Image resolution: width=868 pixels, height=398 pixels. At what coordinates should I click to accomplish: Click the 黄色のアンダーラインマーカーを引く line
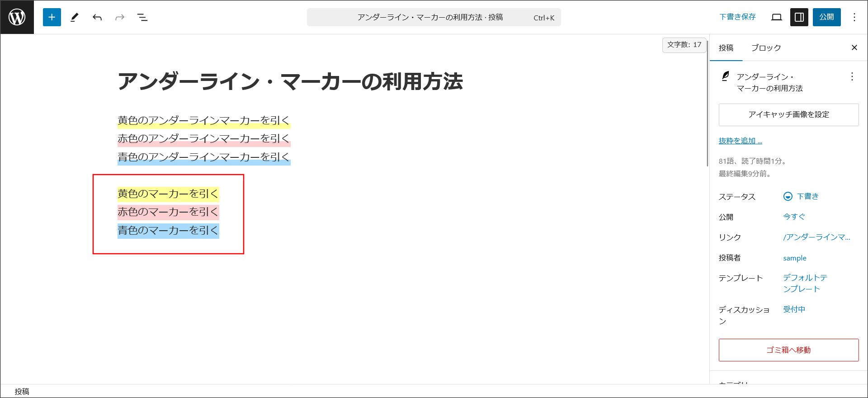pos(204,121)
